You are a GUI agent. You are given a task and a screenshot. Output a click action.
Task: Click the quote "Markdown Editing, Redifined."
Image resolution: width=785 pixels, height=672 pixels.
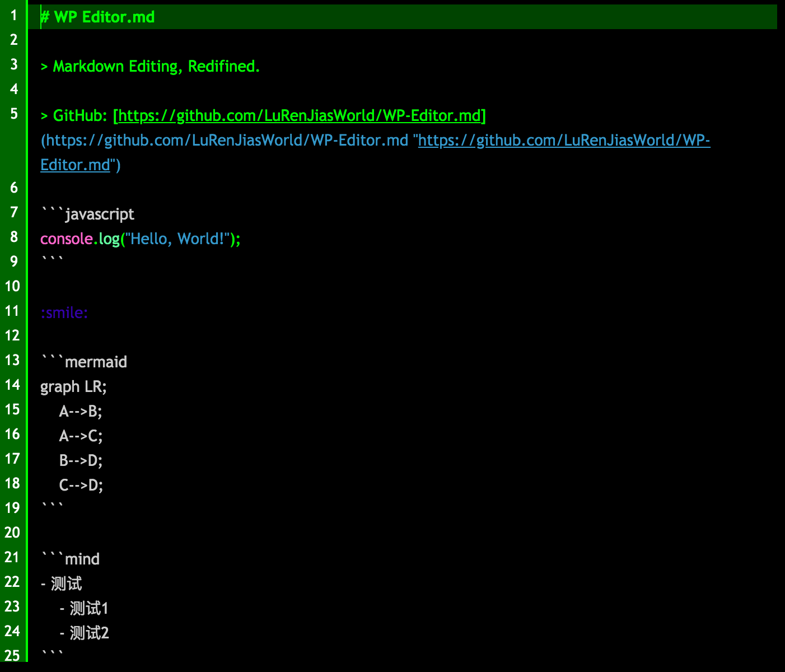pos(156,66)
